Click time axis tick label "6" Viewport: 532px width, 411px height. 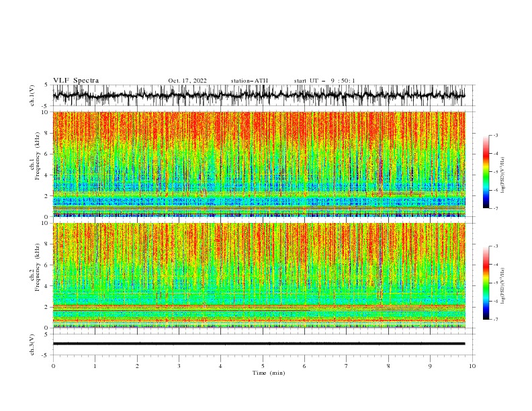pos(304,366)
